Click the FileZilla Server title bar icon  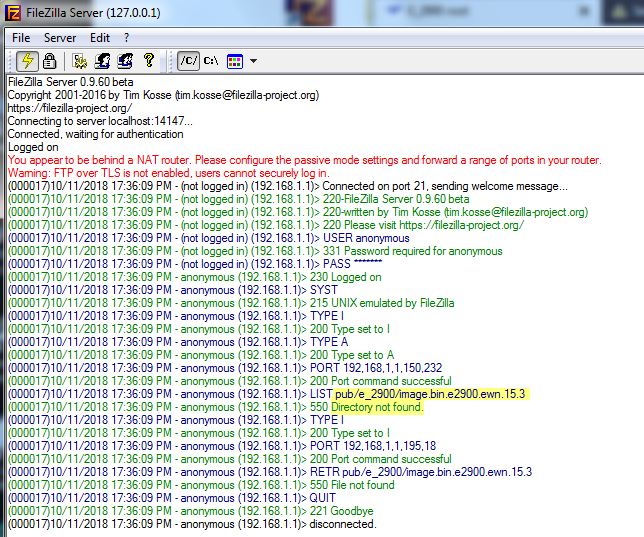pyautogui.click(x=13, y=12)
